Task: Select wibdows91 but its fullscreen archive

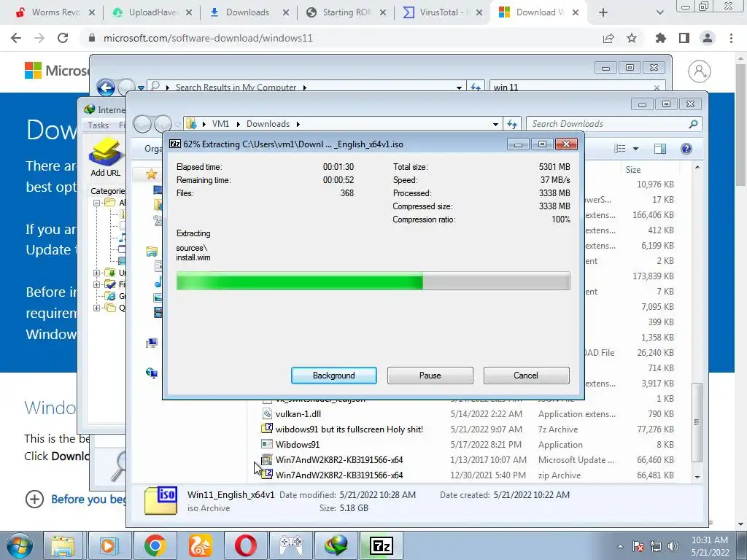Action: point(349,429)
